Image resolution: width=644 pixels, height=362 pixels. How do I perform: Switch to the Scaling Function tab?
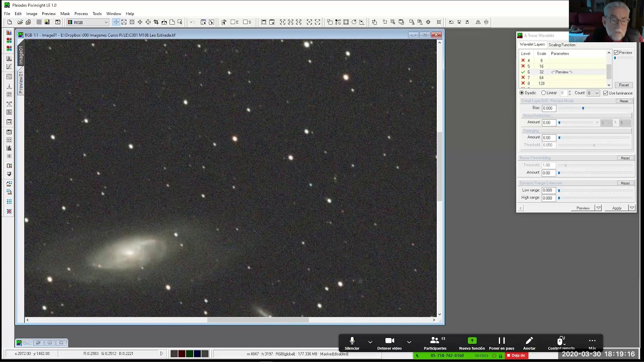click(x=562, y=45)
